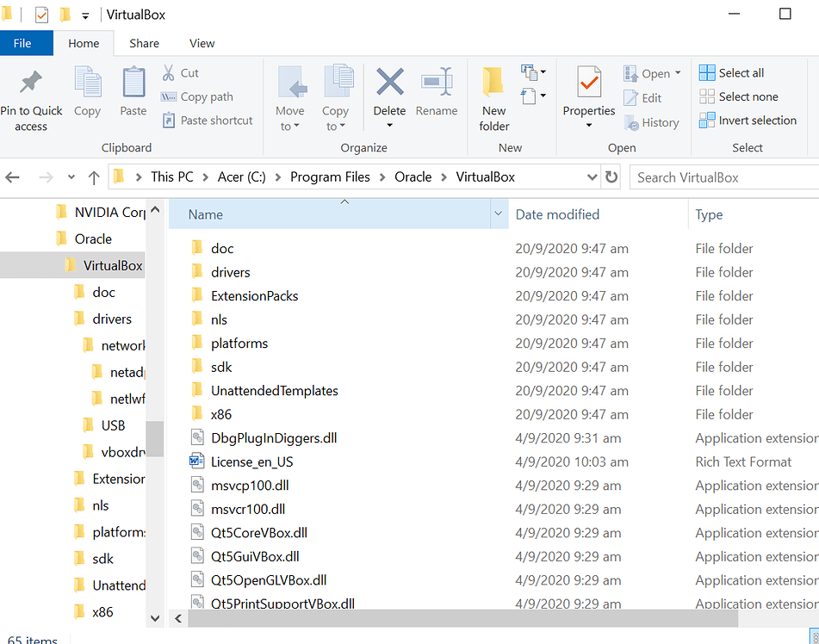This screenshot has height=644, width=819.
Task: Click the Refresh button beside the address bar
Action: (x=611, y=176)
